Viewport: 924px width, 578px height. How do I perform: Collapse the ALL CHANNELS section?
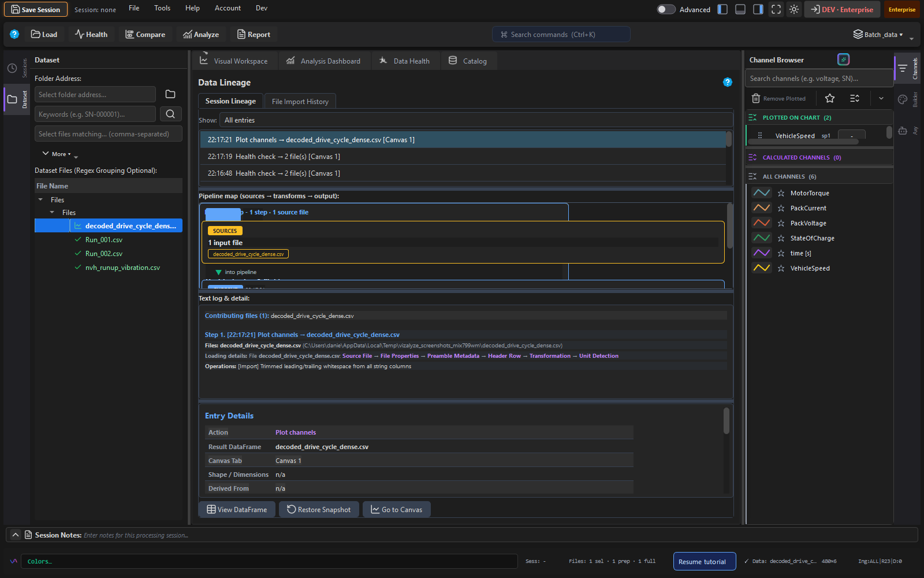coord(752,176)
